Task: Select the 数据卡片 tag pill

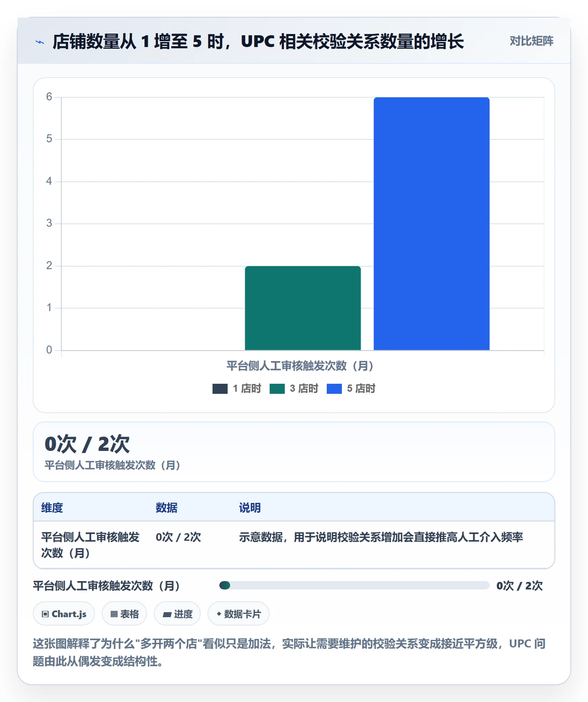Action: coord(239,614)
